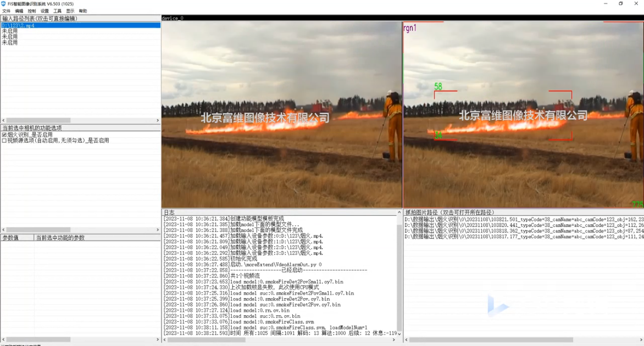The width and height of the screenshot is (644, 346).
Task: Click the 参数值 column header
Action: pos(17,238)
